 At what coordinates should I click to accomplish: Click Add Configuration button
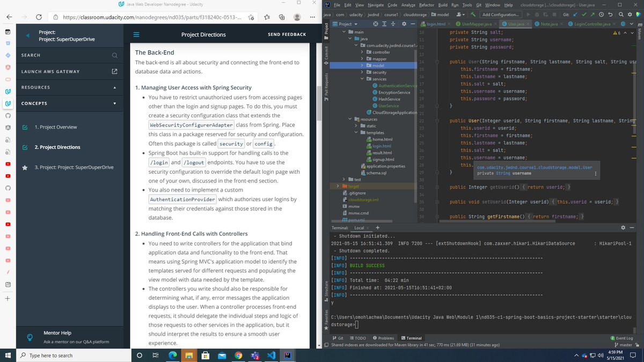[x=500, y=14]
